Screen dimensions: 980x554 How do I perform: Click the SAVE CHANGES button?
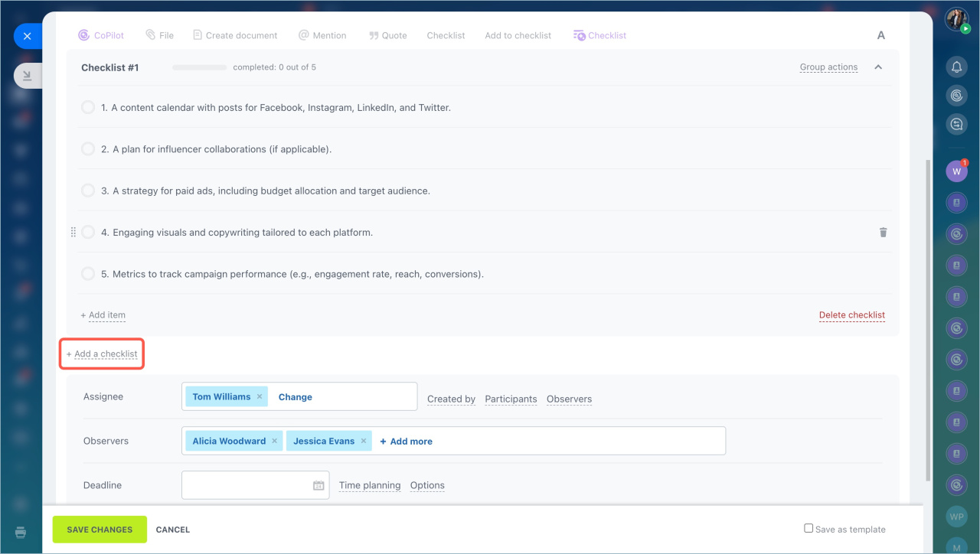click(x=100, y=530)
